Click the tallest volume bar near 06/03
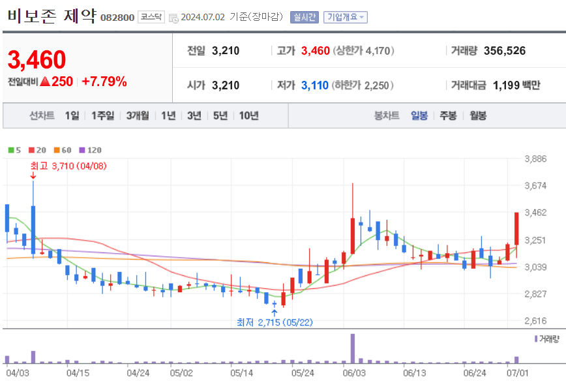 pyautogui.click(x=353, y=348)
